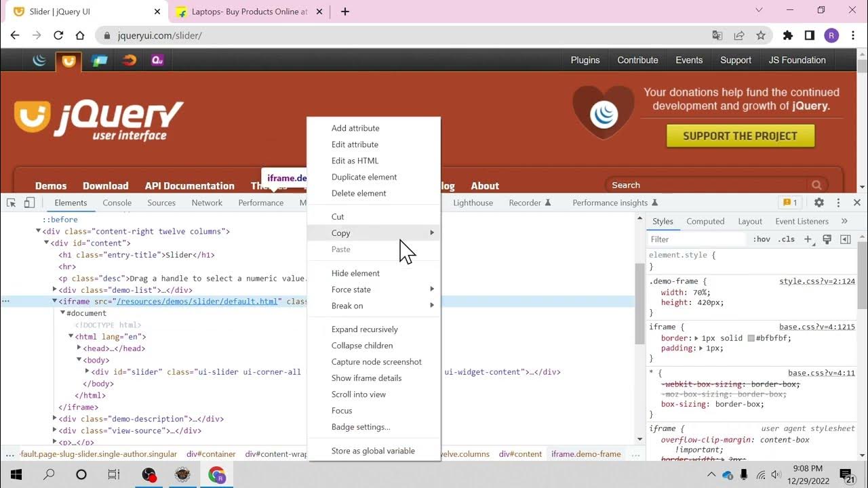Toggle device toolbar icon in DevTools
Image resolution: width=868 pixels, height=488 pixels.
click(x=29, y=203)
